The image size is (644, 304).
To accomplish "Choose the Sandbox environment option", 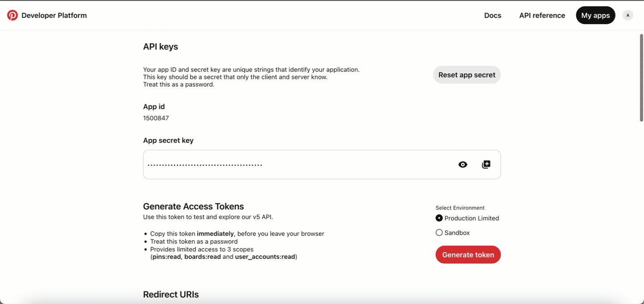I will 439,232.
